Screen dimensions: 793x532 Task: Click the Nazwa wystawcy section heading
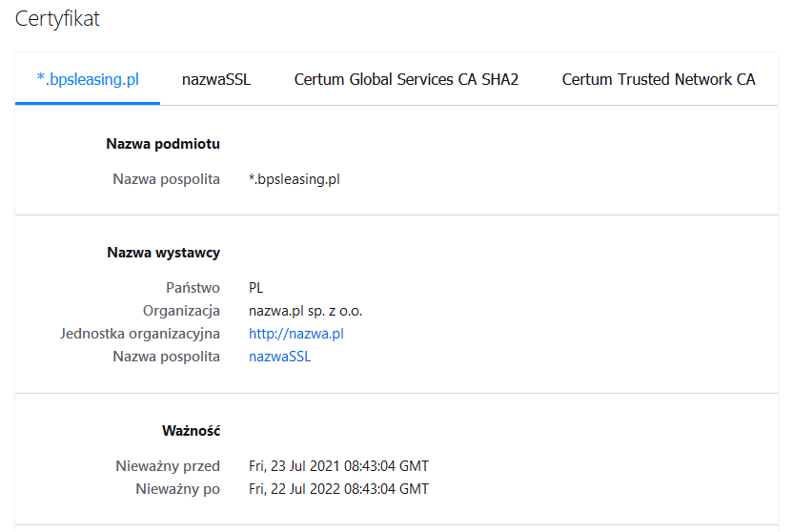[x=163, y=253]
